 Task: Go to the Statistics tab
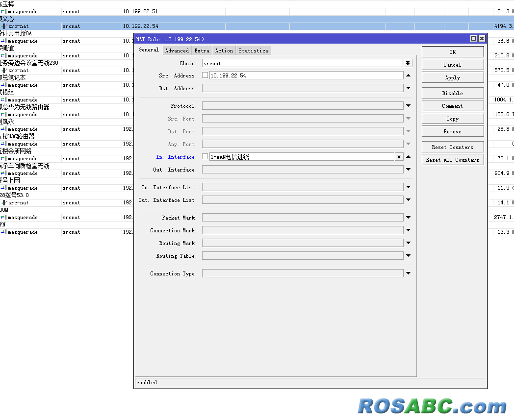click(253, 50)
